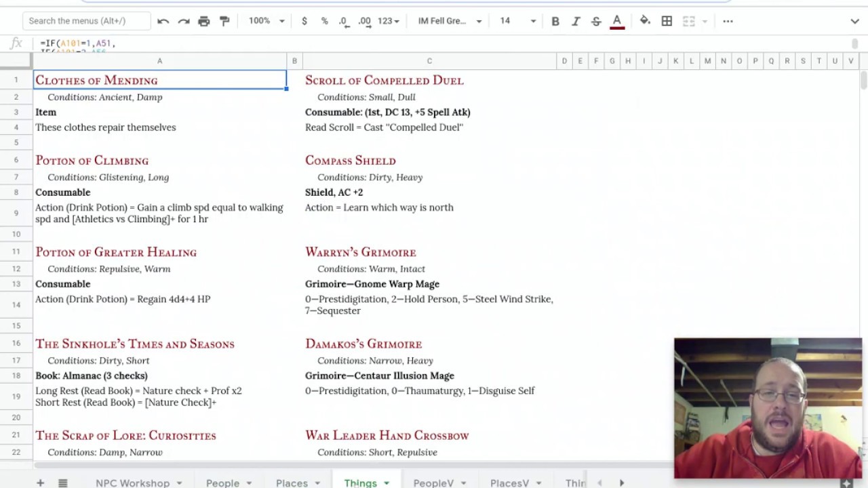Activate the Paint format roller icon
The height and width of the screenshot is (488, 868).
point(224,21)
